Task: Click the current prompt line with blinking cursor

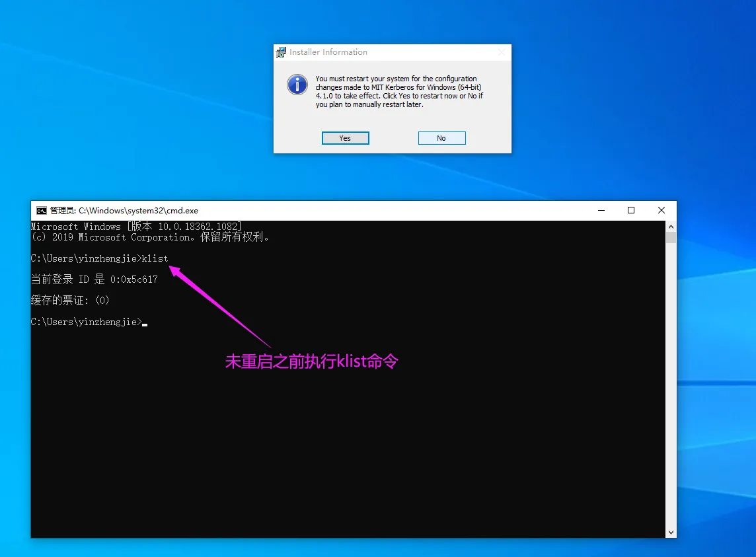Action: tap(86, 322)
